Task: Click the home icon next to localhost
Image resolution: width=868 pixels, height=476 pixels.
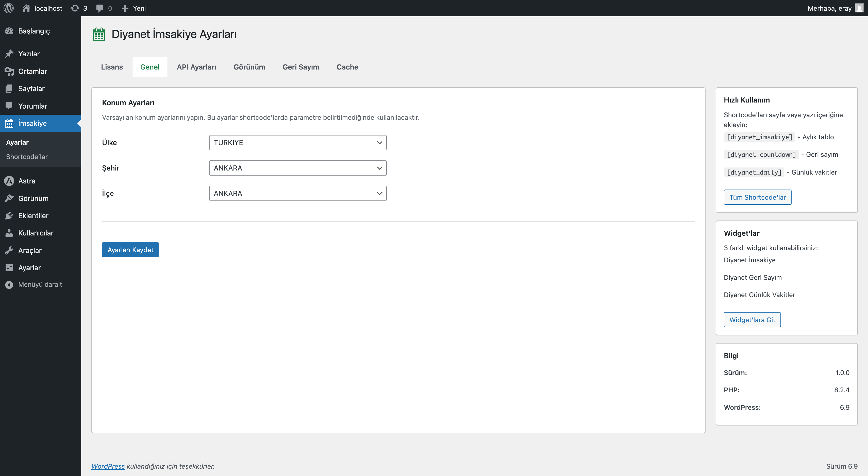Action: click(x=26, y=8)
